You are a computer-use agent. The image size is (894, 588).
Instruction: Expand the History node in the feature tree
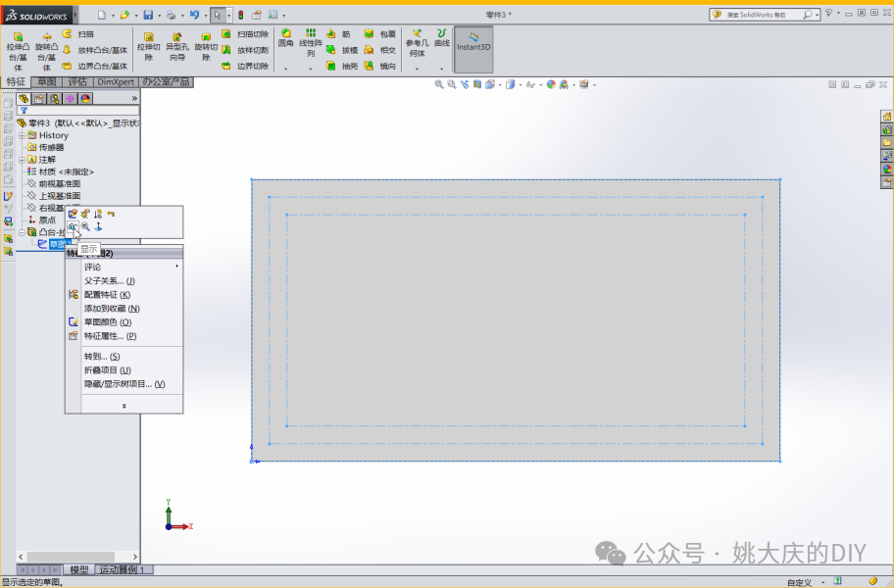pyautogui.click(x=22, y=135)
